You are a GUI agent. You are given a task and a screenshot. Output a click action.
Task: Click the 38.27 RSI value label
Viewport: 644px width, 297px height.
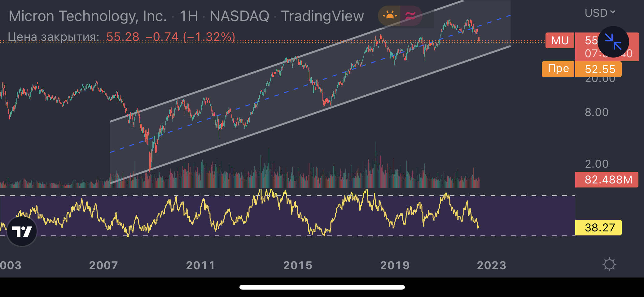tap(598, 228)
